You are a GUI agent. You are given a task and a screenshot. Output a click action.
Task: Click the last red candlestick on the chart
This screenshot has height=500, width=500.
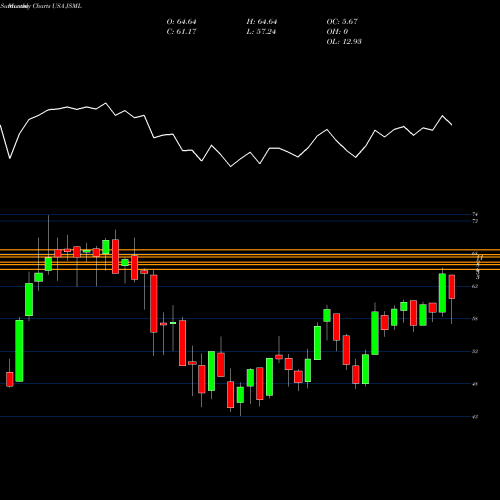click(x=452, y=287)
